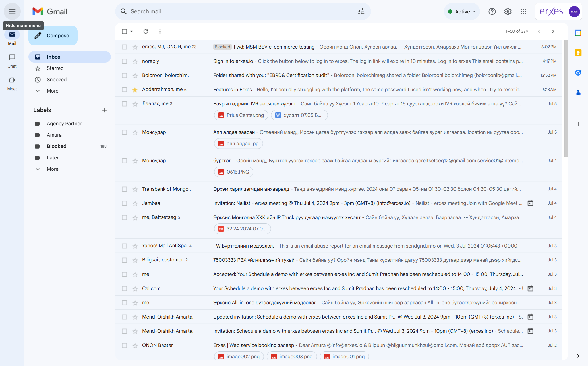Star the Transbank of Mongol email

coord(135,189)
